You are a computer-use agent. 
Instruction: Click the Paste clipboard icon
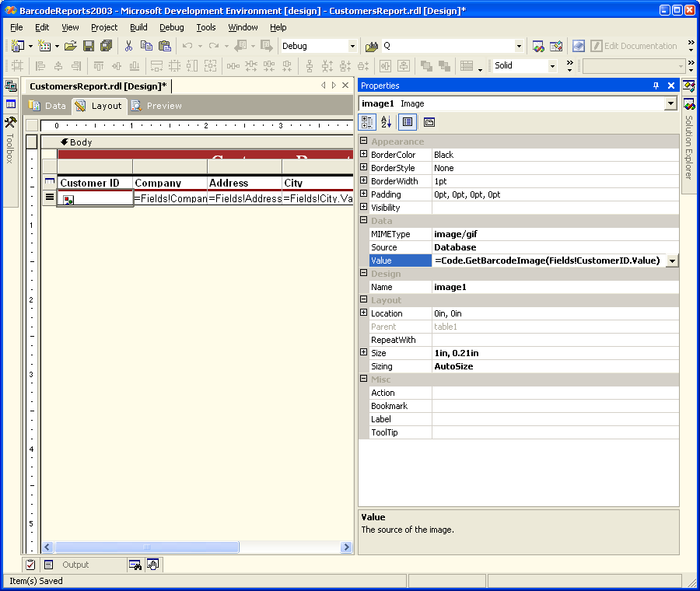coord(164,46)
